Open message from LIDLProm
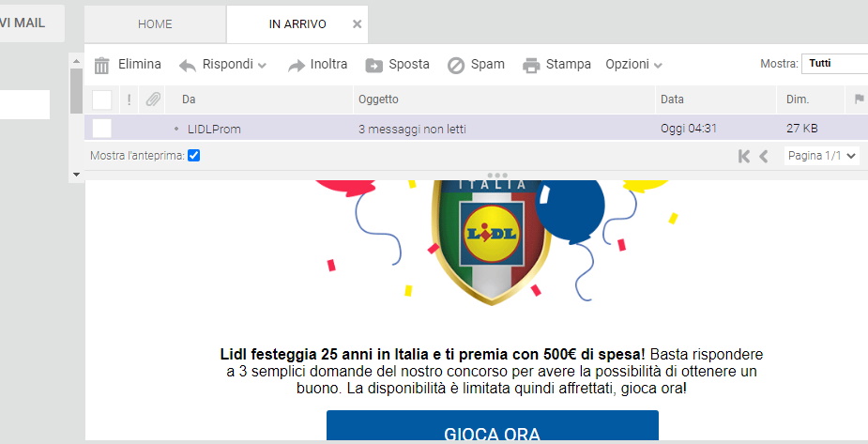The image size is (868, 444). click(214, 130)
